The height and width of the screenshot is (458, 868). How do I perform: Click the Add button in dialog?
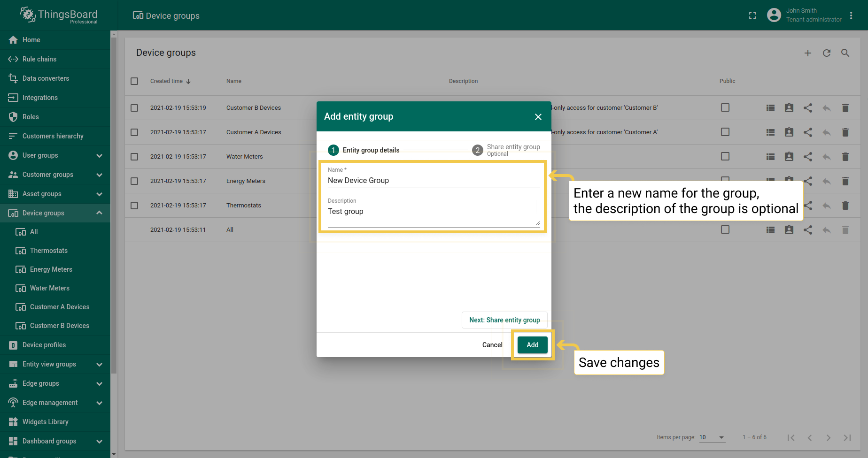coord(532,345)
